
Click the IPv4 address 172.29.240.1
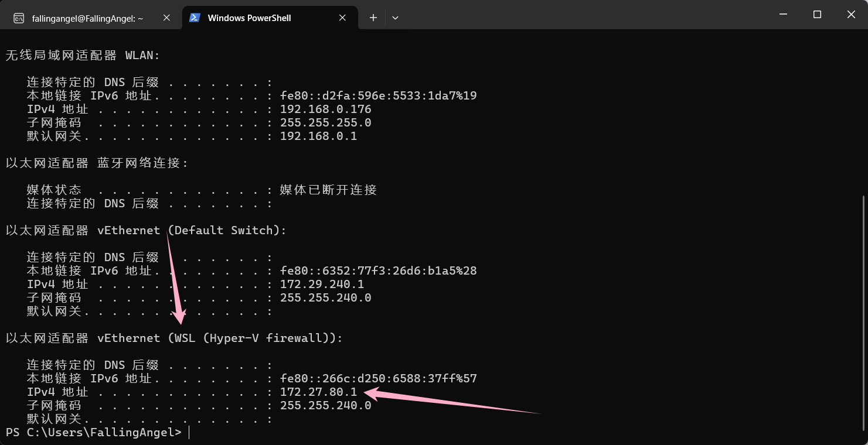click(322, 285)
